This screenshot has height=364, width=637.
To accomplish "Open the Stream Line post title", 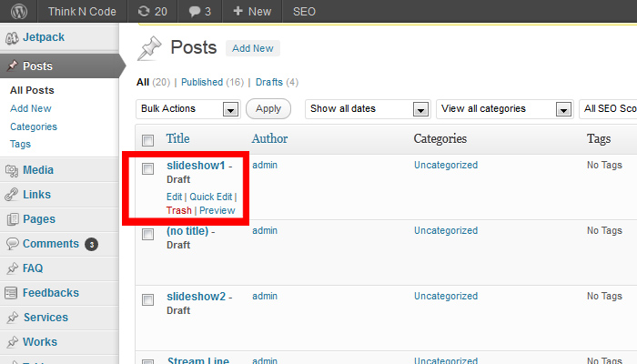I will pyautogui.click(x=198, y=360).
